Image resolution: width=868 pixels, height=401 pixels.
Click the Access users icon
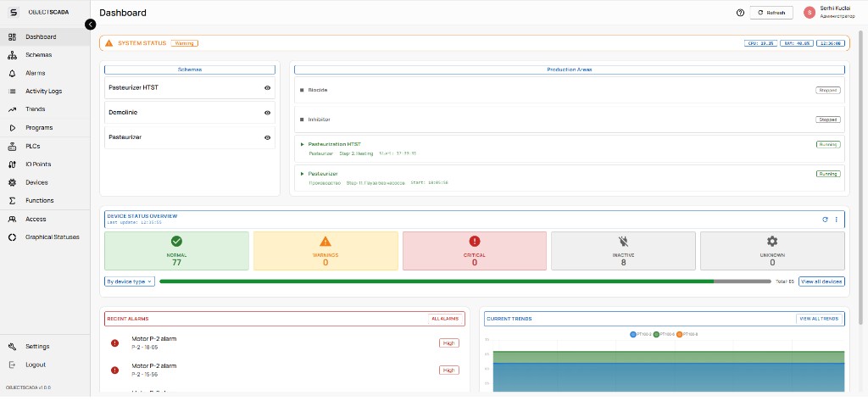click(x=12, y=220)
